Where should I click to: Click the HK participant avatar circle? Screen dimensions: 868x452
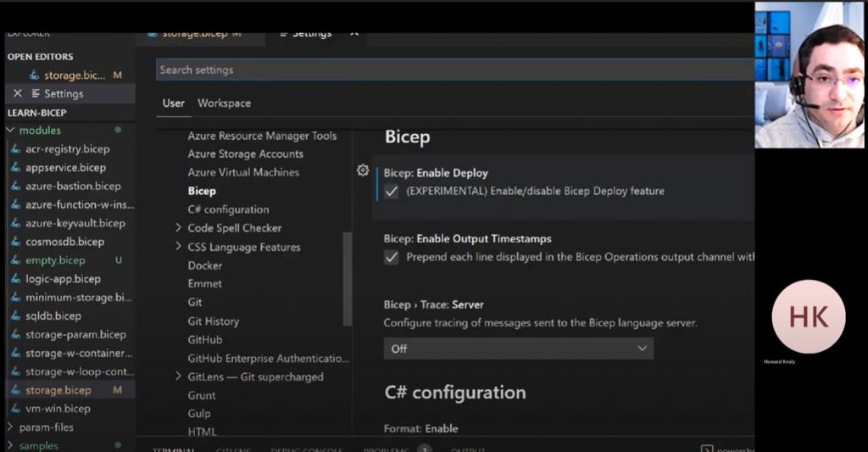[808, 316]
